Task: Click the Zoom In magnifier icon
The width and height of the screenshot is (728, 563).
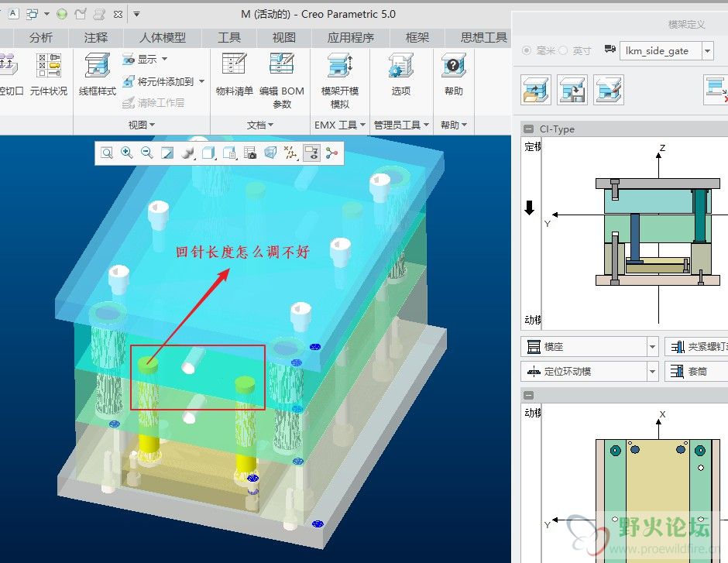Action: coord(127,153)
